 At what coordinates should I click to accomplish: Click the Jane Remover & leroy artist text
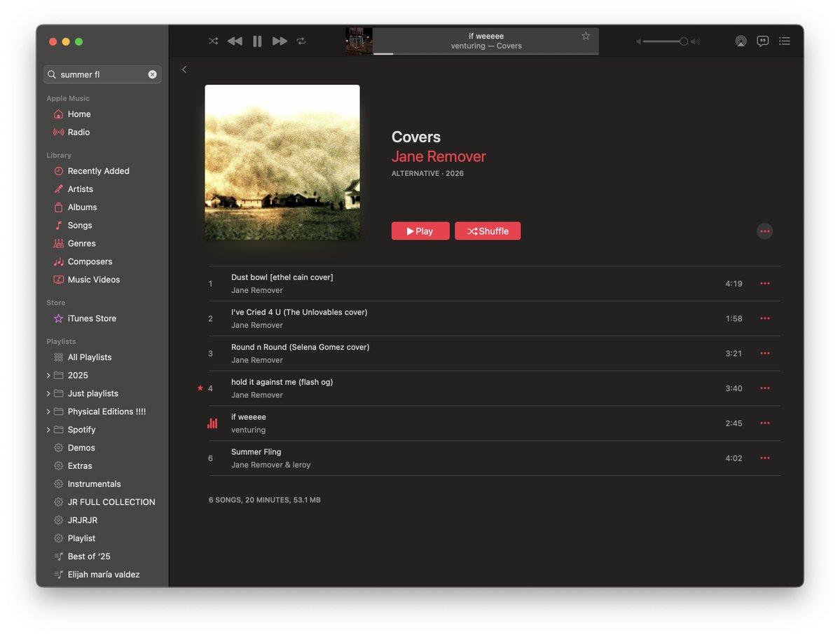coord(270,465)
